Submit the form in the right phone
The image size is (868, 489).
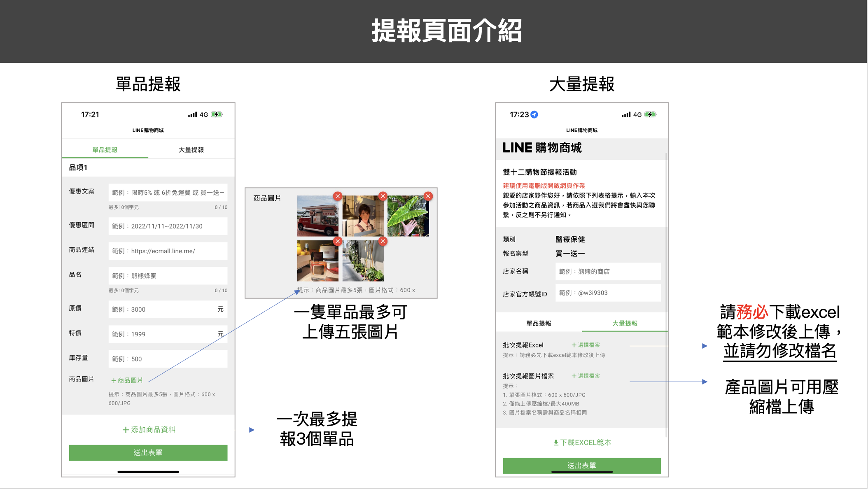pos(582,466)
